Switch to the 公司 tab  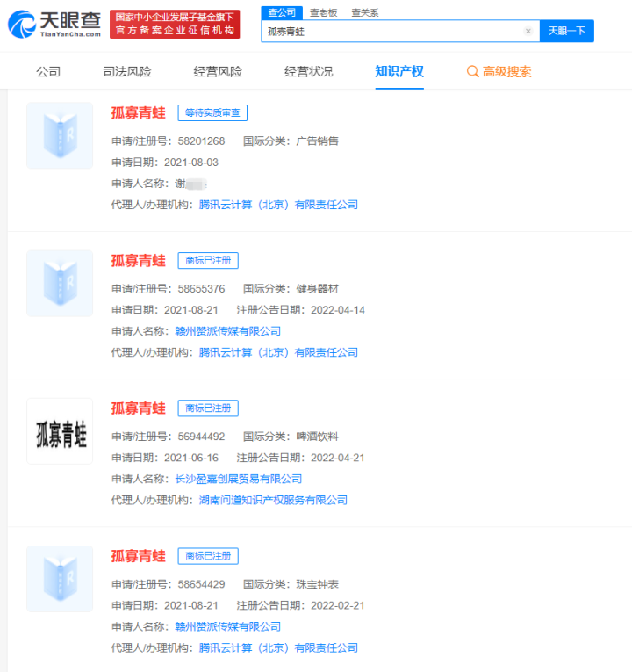coord(48,71)
